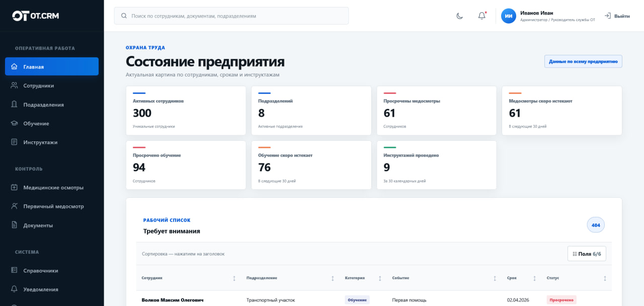Click the document icon beside Инструктажи
The image size is (644, 306).
click(14, 142)
